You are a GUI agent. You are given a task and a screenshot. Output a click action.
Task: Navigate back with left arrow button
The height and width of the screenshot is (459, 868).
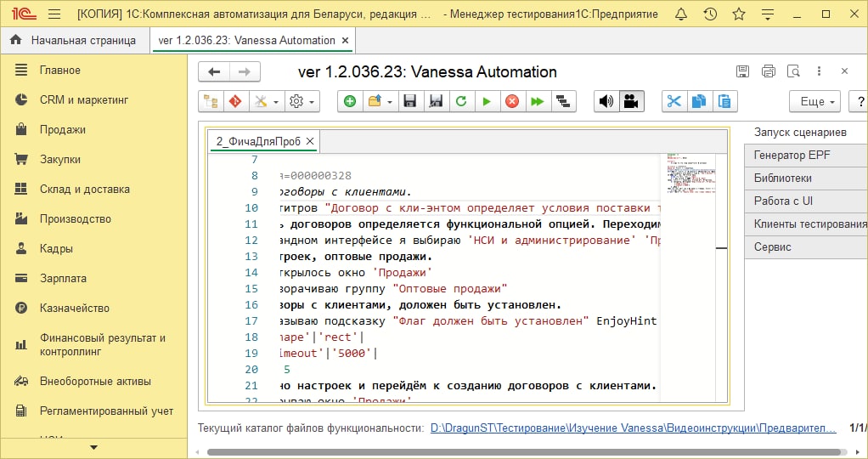point(214,71)
